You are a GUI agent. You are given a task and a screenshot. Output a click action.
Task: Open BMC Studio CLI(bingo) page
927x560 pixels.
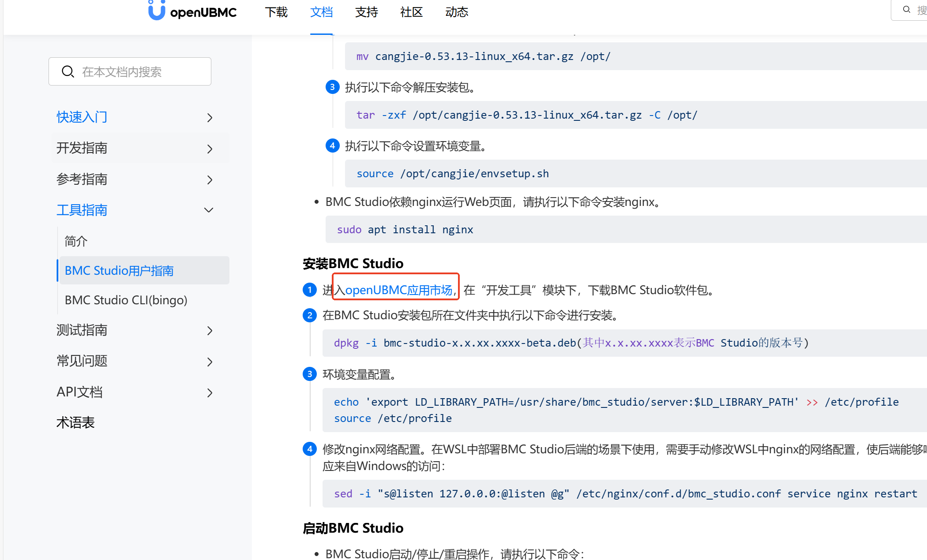(x=126, y=300)
